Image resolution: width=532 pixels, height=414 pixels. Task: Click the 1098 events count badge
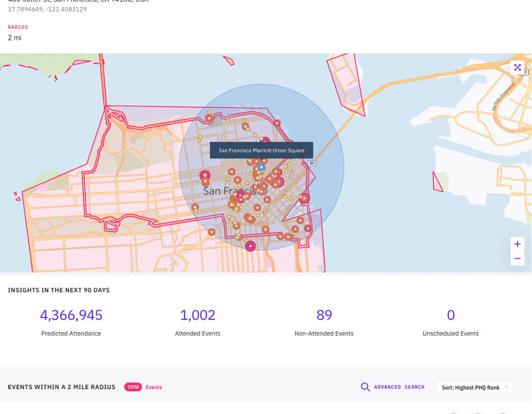tap(133, 387)
